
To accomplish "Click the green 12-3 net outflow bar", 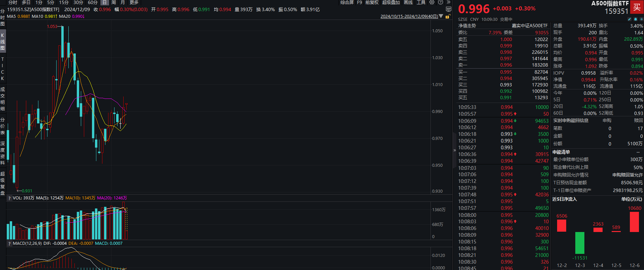I will [x=580, y=243].
